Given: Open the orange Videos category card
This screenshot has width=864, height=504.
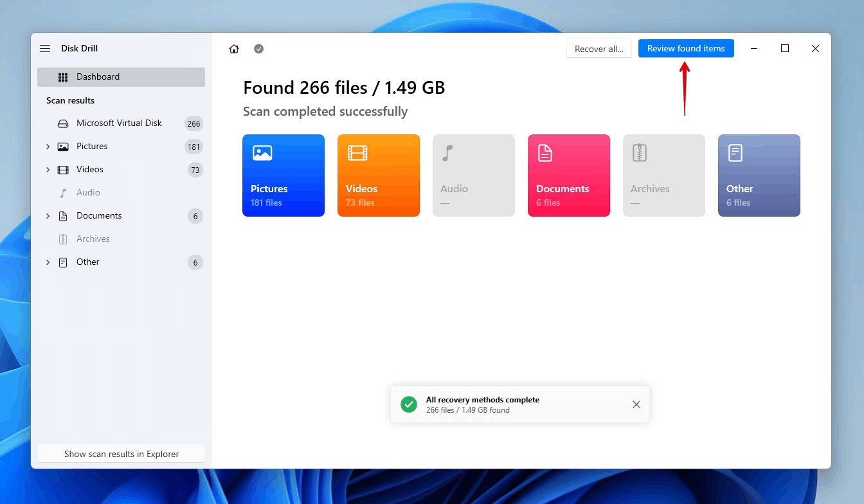Looking at the screenshot, I should pyautogui.click(x=379, y=175).
